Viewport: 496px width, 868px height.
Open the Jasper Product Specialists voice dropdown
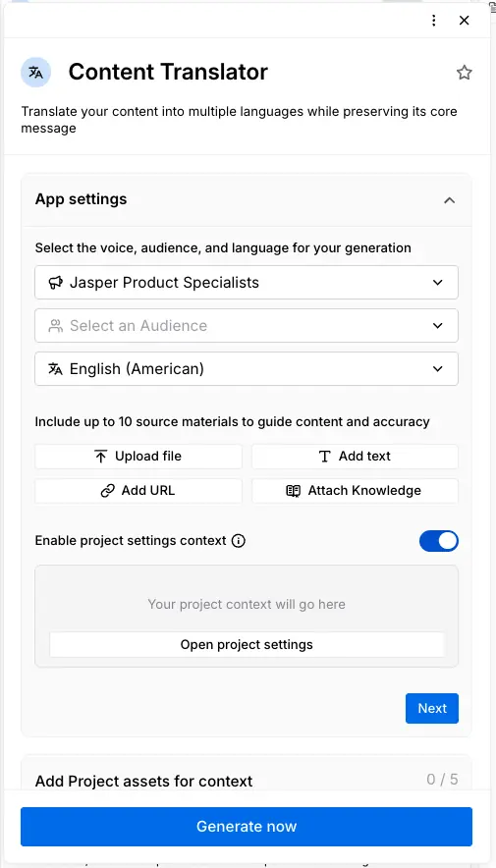pos(247,283)
